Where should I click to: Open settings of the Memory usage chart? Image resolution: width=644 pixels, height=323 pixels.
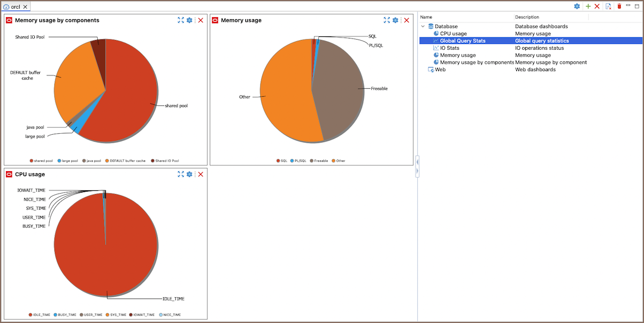[395, 20]
